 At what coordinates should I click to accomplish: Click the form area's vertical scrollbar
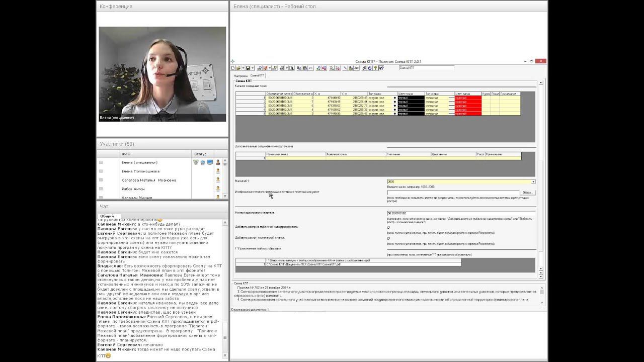541,178
